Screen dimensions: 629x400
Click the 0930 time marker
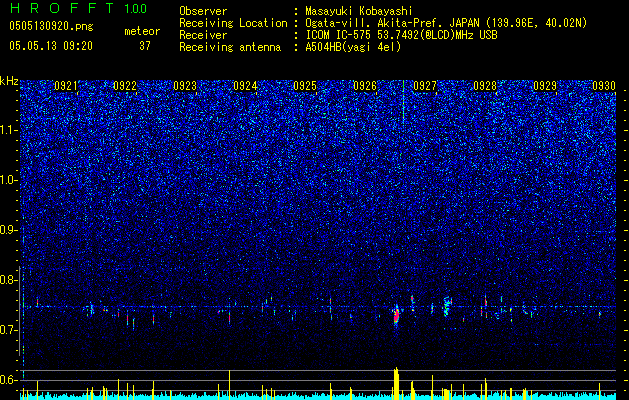[604, 86]
